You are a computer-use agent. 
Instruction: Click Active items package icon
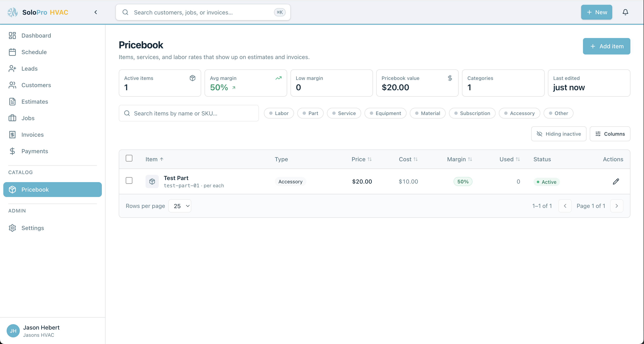tap(192, 78)
